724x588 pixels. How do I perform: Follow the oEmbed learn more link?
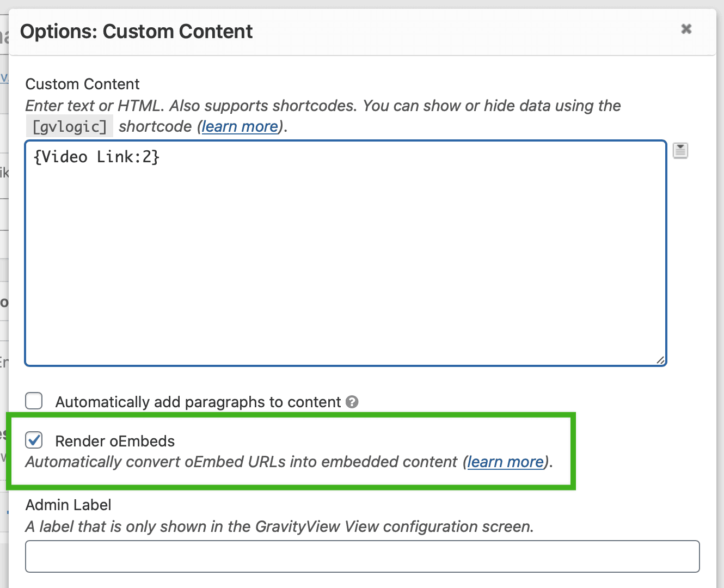pyautogui.click(x=504, y=462)
